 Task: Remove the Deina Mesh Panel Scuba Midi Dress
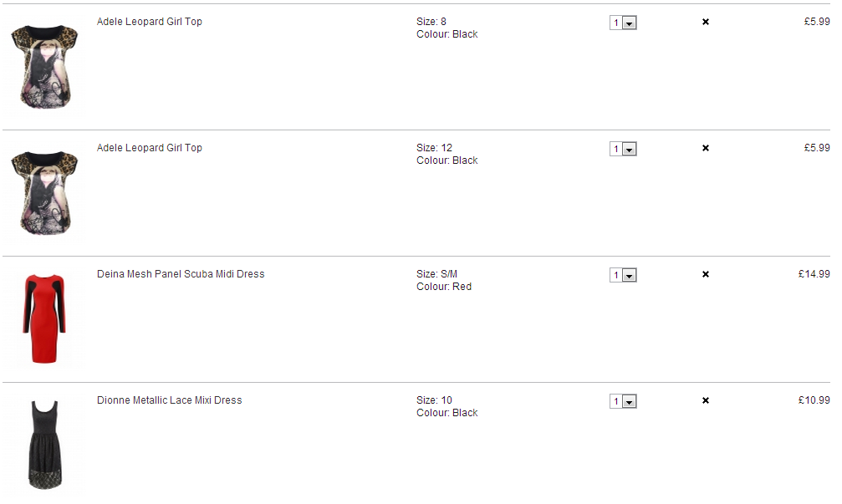point(706,274)
